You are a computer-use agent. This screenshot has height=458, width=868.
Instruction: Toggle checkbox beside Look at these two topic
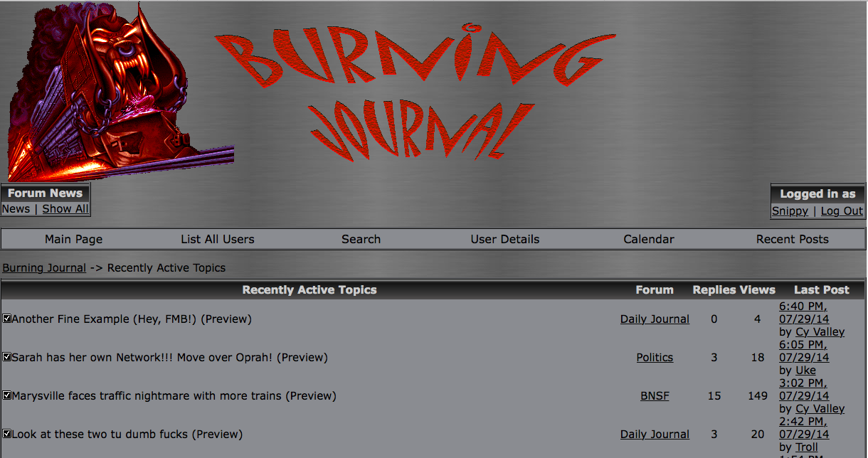pyautogui.click(x=6, y=434)
